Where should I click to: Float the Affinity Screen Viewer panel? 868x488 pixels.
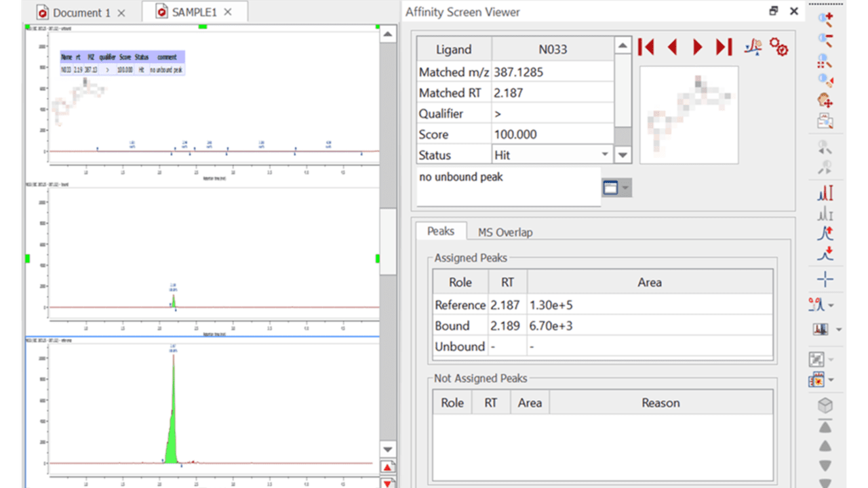coord(774,12)
